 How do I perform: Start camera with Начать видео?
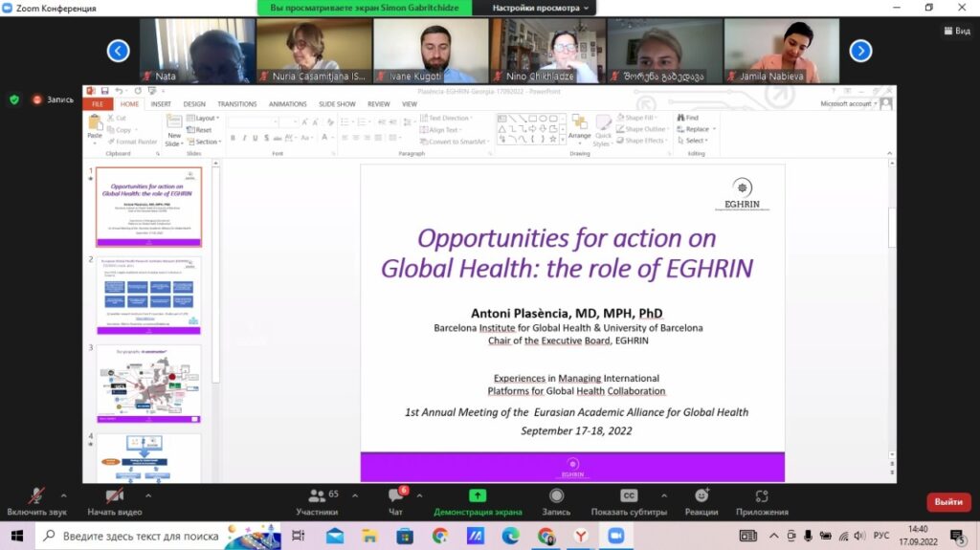pyautogui.click(x=115, y=502)
